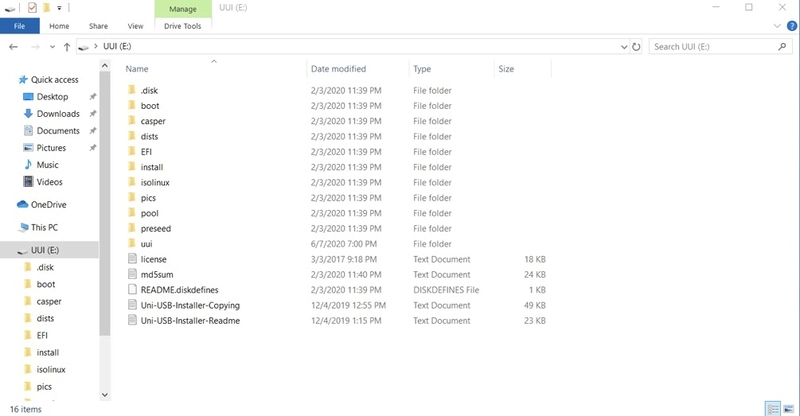Select Uni-USB-Installer-Copying document
Image resolution: width=800 pixels, height=416 pixels.
190,305
